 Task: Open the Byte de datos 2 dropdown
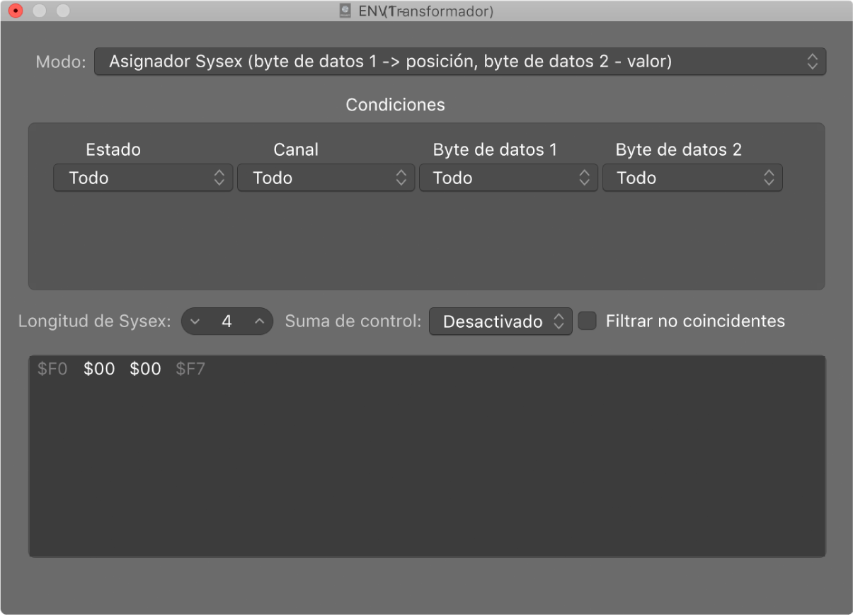tap(692, 178)
